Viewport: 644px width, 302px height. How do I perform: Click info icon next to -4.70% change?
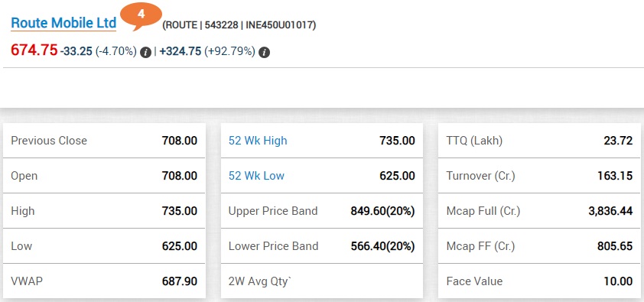tap(145, 52)
